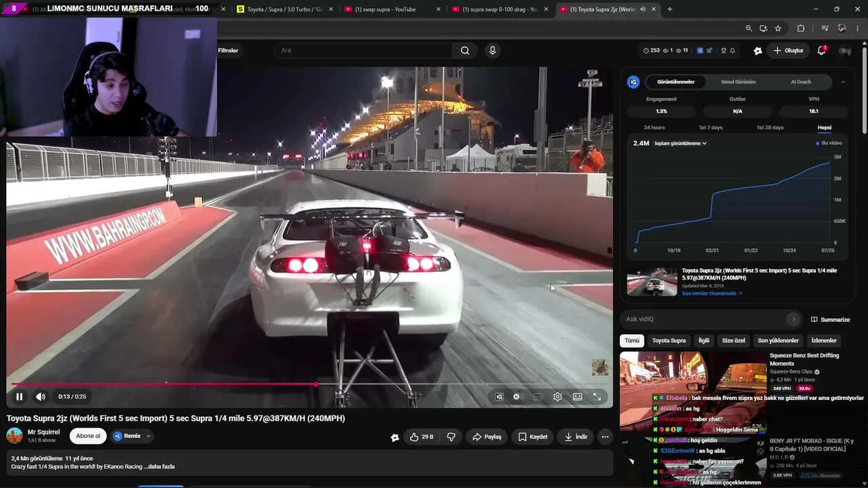Download the video with İndir
868x488 pixels.
[x=576, y=436]
